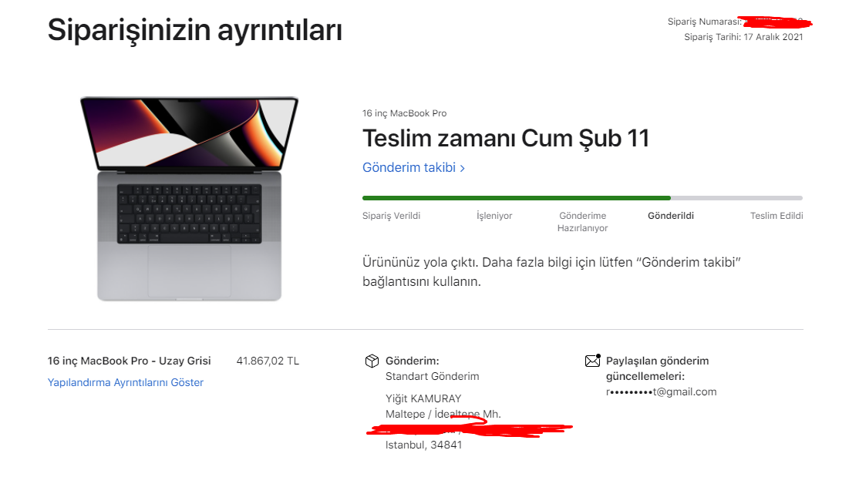Viewport: 849px width, 504px height.
Task: Click the shipping box icon beside Gönderim
Action: point(372,361)
